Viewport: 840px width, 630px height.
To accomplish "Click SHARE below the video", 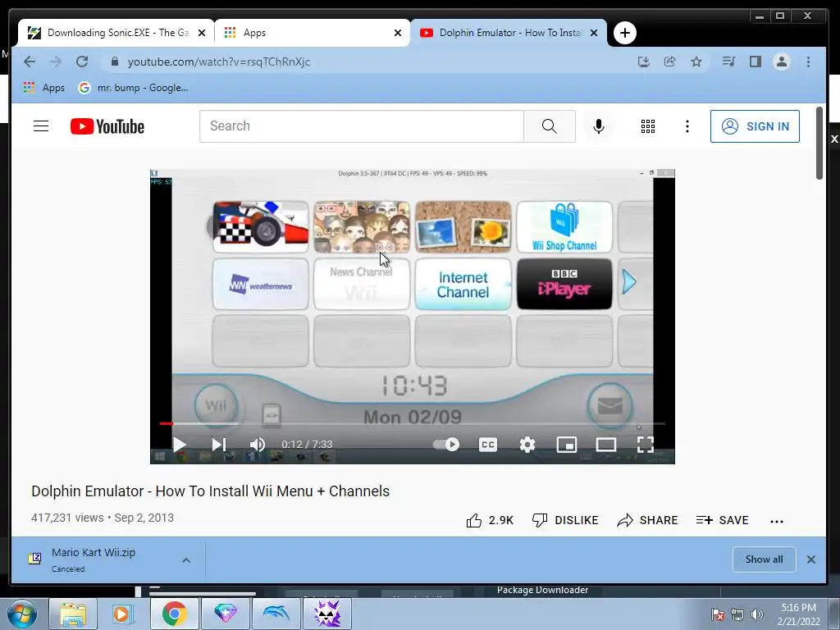I will coord(647,520).
